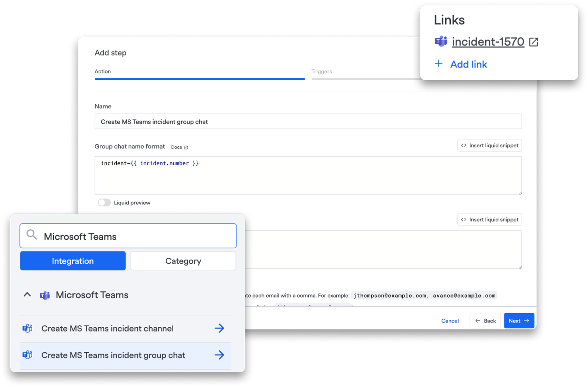This screenshot has height=387, width=588.
Task: Toggle the Liquid preview switch
Action: point(104,202)
